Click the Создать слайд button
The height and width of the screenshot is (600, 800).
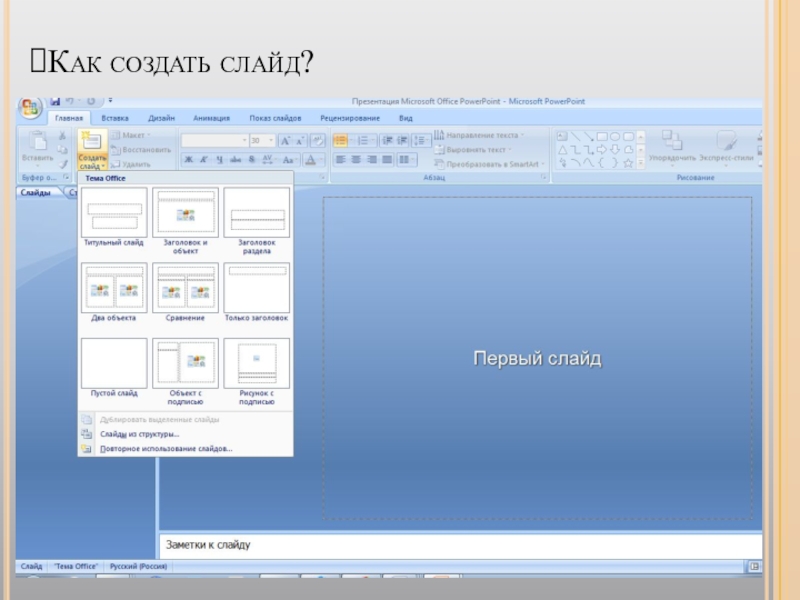point(91,146)
